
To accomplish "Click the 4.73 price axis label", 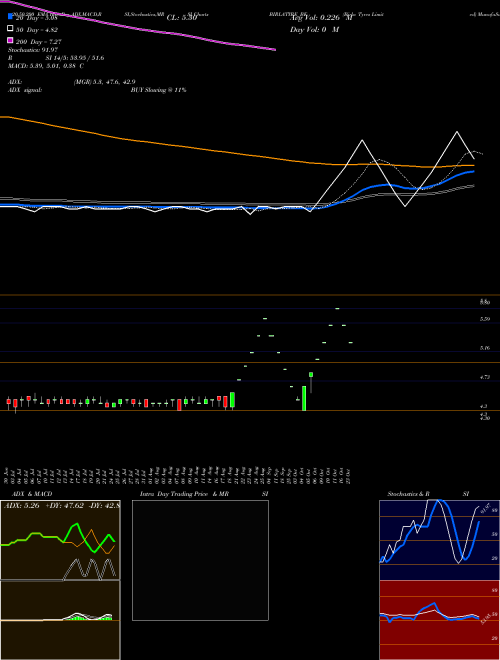I will [485, 378].
